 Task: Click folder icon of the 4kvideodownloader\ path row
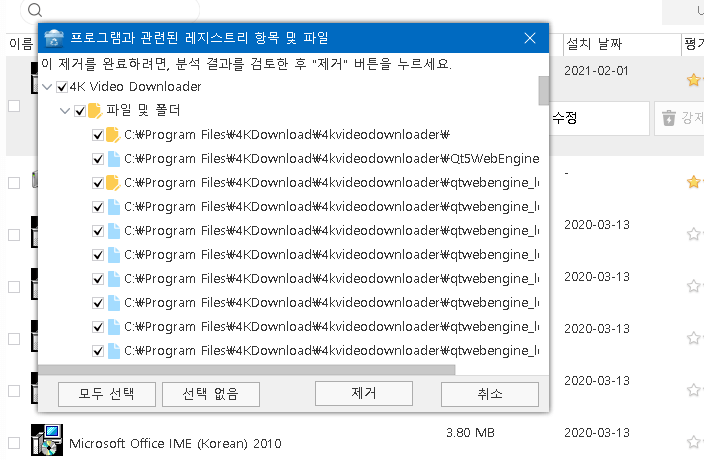click(x=113, y=135)
